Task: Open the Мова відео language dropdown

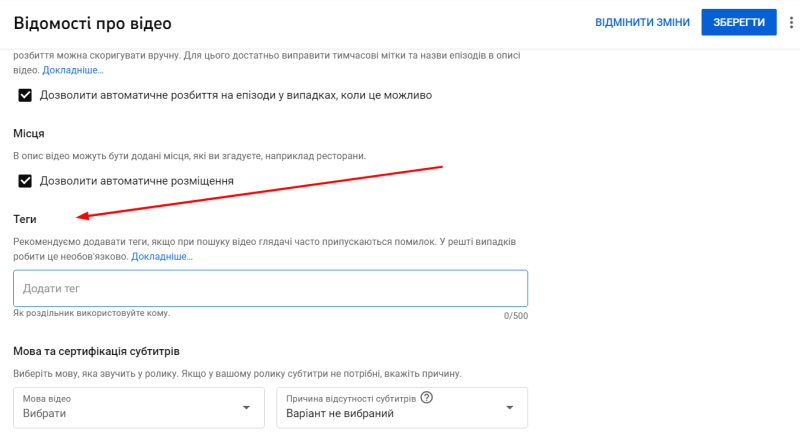Action: [139, 407]
